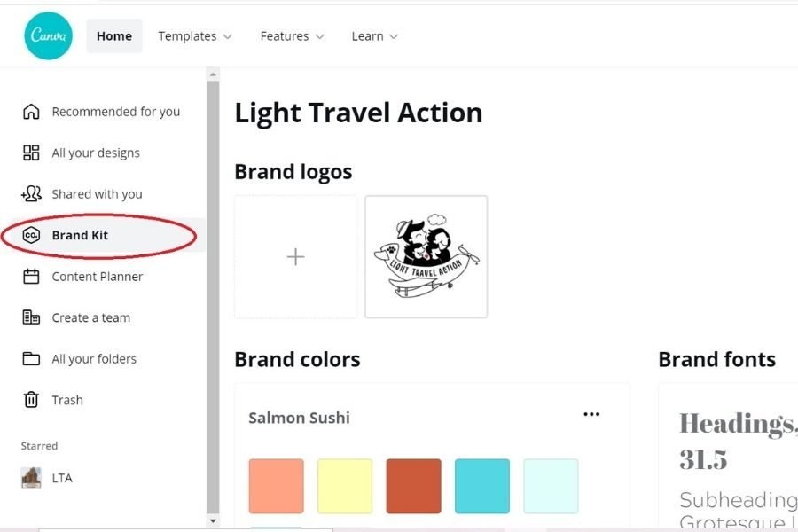Click the Canva logo

click(47, 35)
